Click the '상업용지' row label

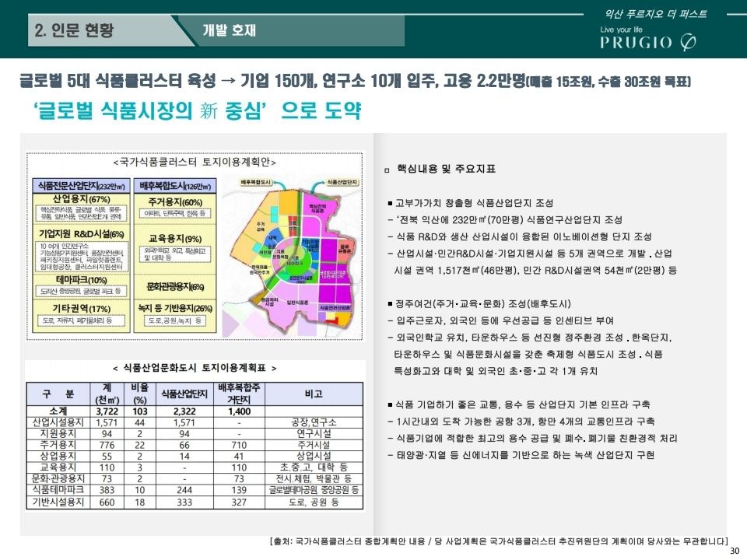pos(58,457)
